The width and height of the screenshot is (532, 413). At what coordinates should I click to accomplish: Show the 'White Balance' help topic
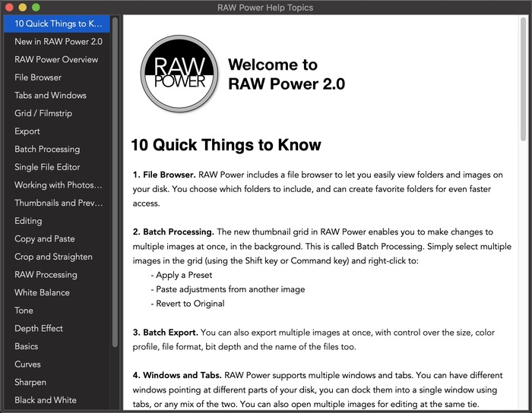click(57, 293)
